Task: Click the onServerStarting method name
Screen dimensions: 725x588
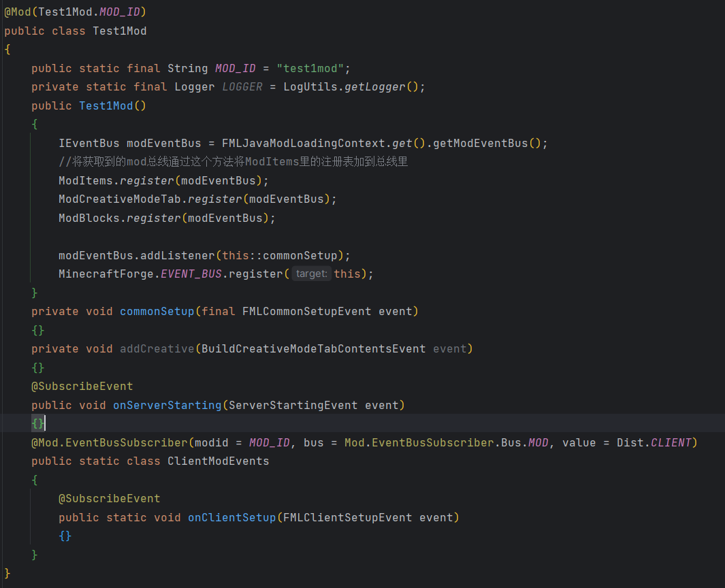Action: click(x=167, y=406)
